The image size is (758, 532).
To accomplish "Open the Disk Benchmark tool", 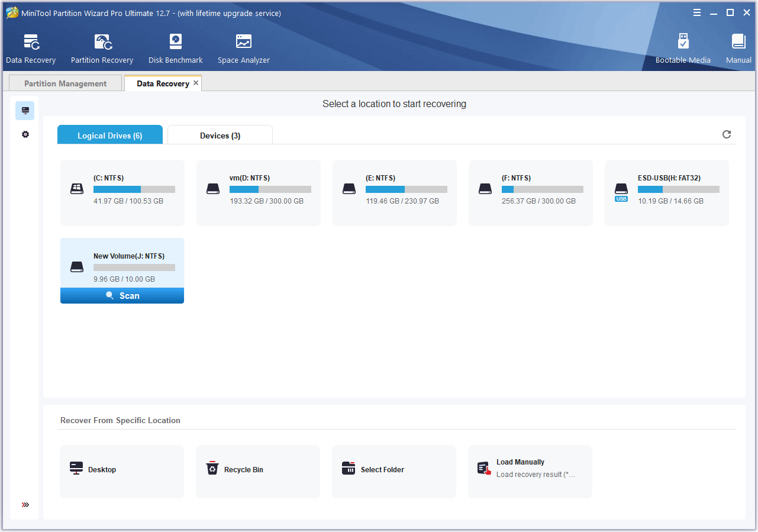I will (176, 49).
